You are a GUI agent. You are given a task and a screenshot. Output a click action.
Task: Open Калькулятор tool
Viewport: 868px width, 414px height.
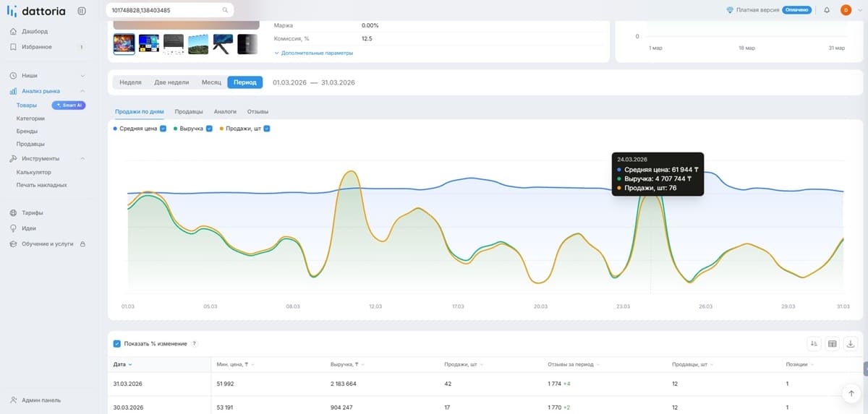tap(34, 172)
